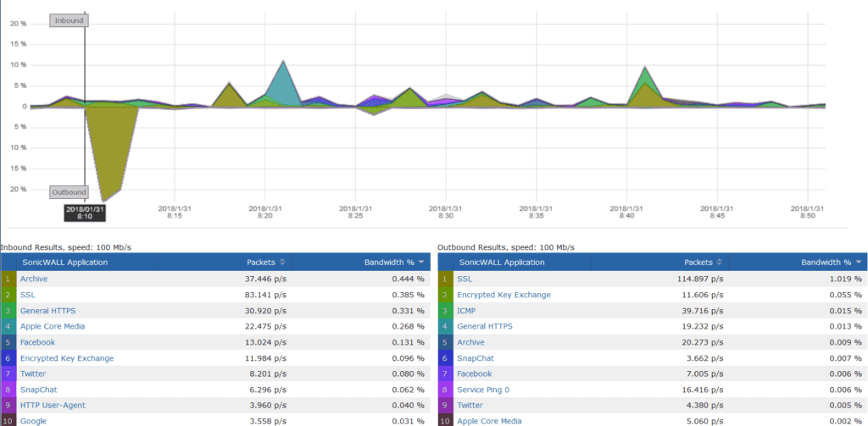Image resolution: width=868 pixels, height=426 pixels.
Task: Click color swatch 1 beside inbound Archive
Action: [x=8, y=279]
